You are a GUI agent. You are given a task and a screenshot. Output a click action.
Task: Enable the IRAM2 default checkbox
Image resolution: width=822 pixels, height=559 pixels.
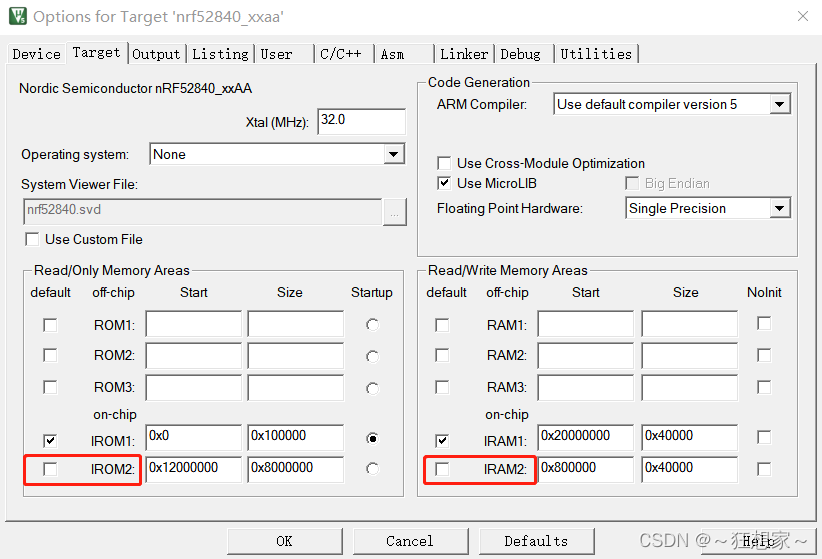442,469
